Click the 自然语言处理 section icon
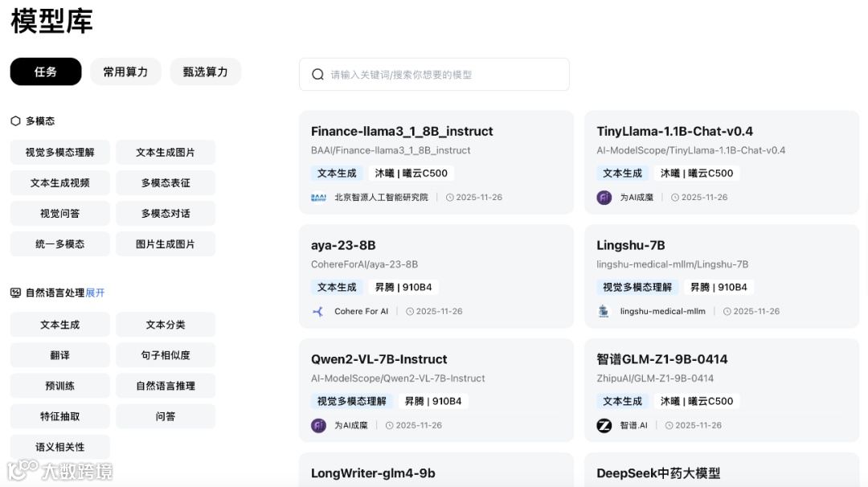The image size is (868, 487). pos(15,293)
